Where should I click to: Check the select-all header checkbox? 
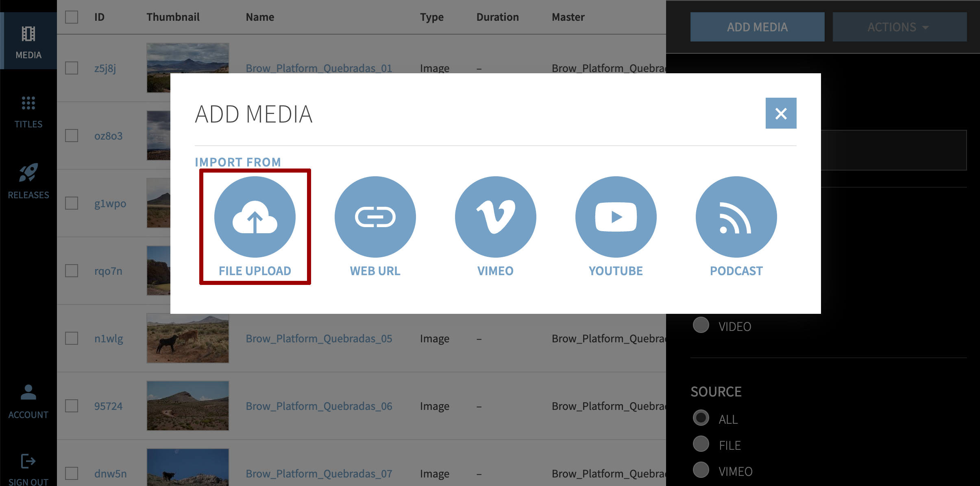(x=72, y=17)
